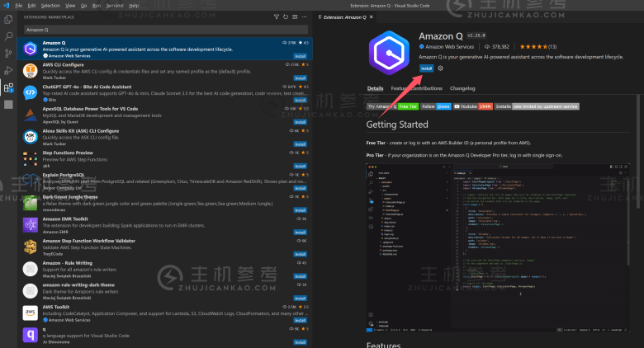Image resolution: width=644 pixels, height=348 pixels.
Task: Switch to the Details tab
Action: [x=375, y=88]
